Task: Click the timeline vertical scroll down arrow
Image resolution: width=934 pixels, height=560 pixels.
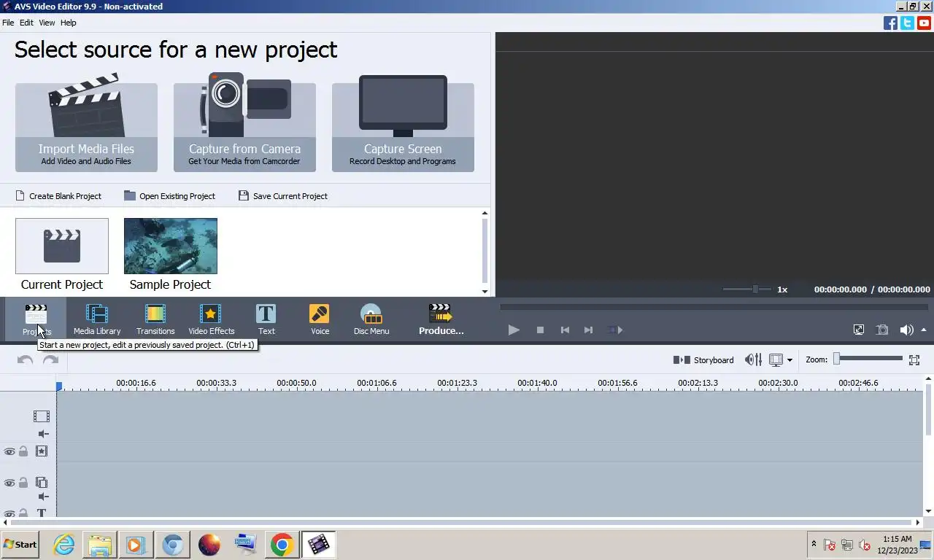Action: [928, 511]
